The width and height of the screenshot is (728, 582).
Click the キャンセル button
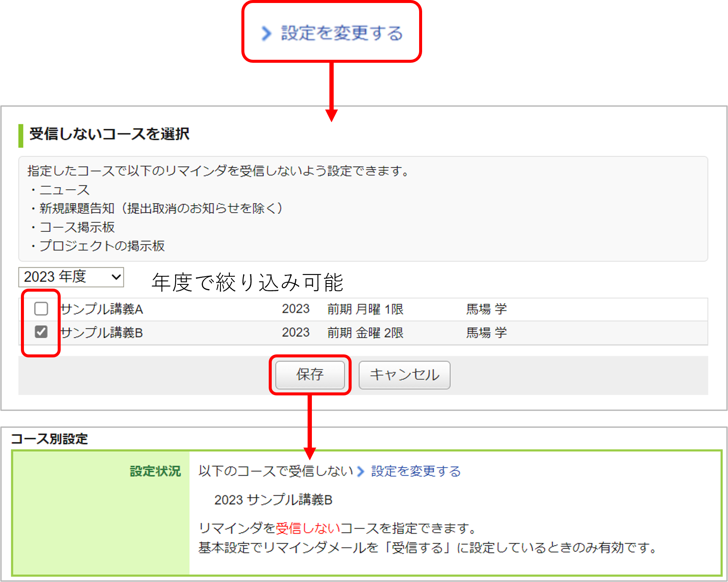(404, 375)
